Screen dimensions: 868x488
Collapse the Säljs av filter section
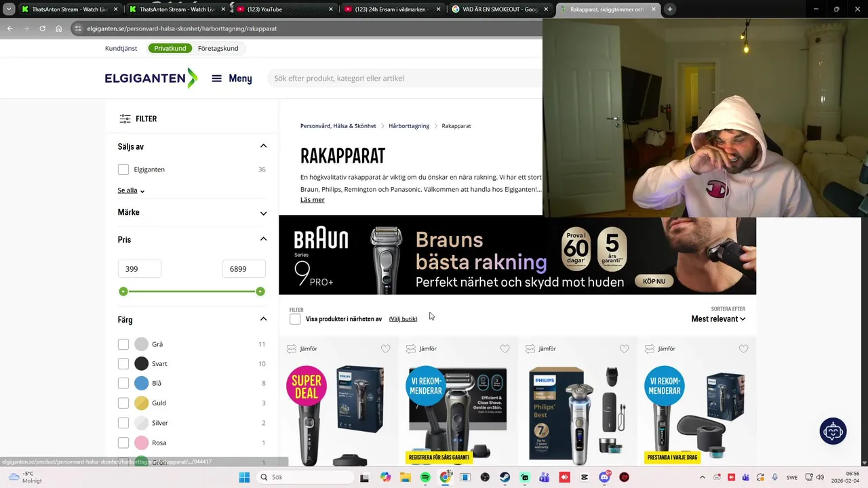click(x=263, y=146)
